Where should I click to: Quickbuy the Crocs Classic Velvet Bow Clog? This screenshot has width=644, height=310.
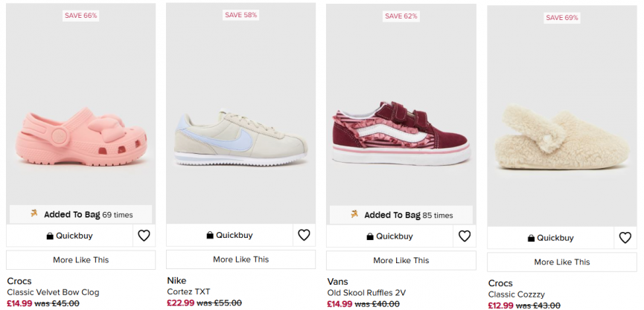[x=69, y=236]
